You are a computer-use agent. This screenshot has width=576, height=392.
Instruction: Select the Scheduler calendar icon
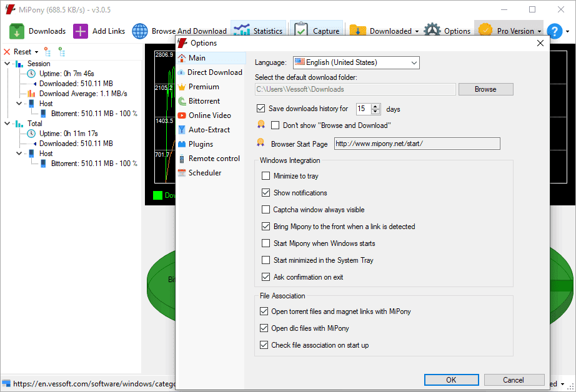point(182,173)
